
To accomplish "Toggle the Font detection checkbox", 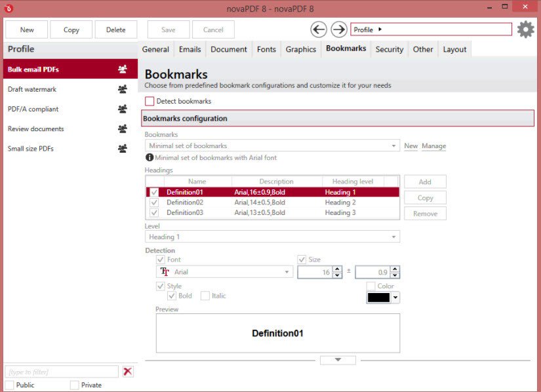I will [x=161, y=260].
